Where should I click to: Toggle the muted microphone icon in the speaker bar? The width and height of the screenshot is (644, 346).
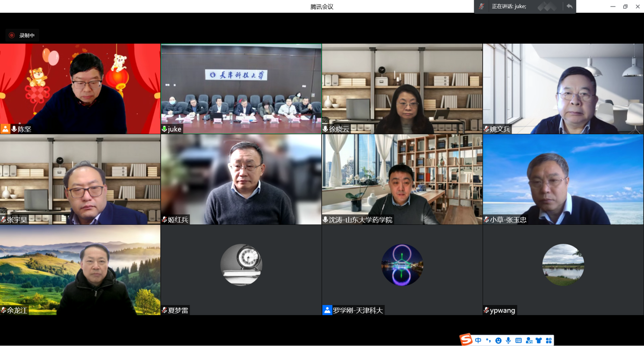click(x=482, y=6)
